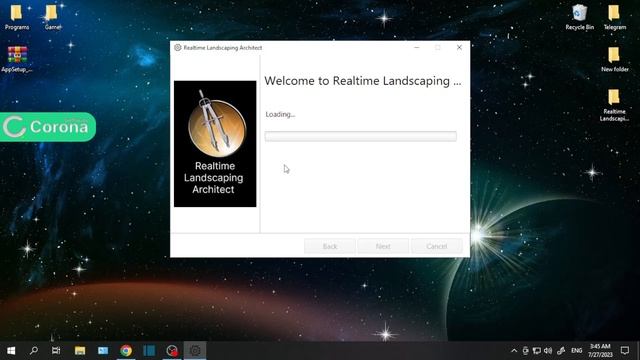Cancel the Realtime Landscaping setup

click(437, 246)
